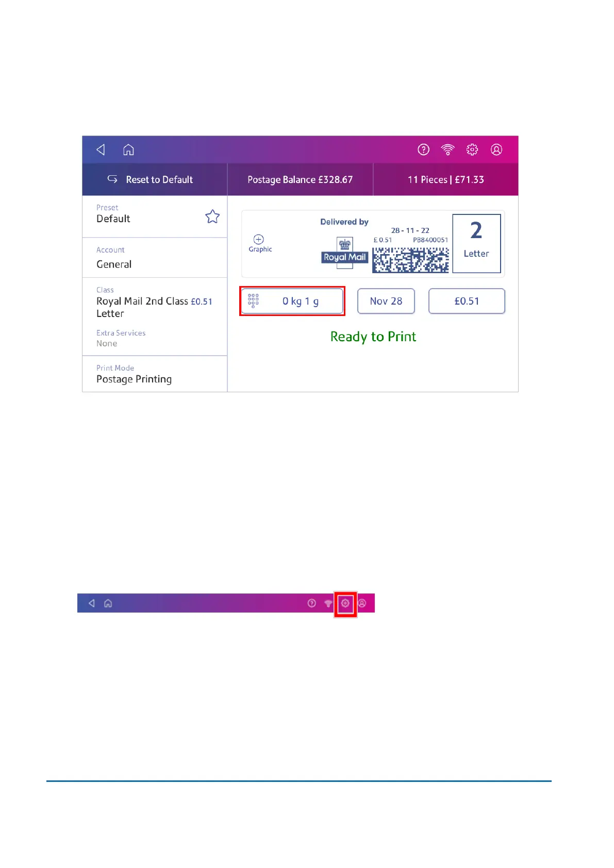Go to the Home screen icon
Image resolution: width=614 pixels, height=868 pixels.
tap(128, 149)
